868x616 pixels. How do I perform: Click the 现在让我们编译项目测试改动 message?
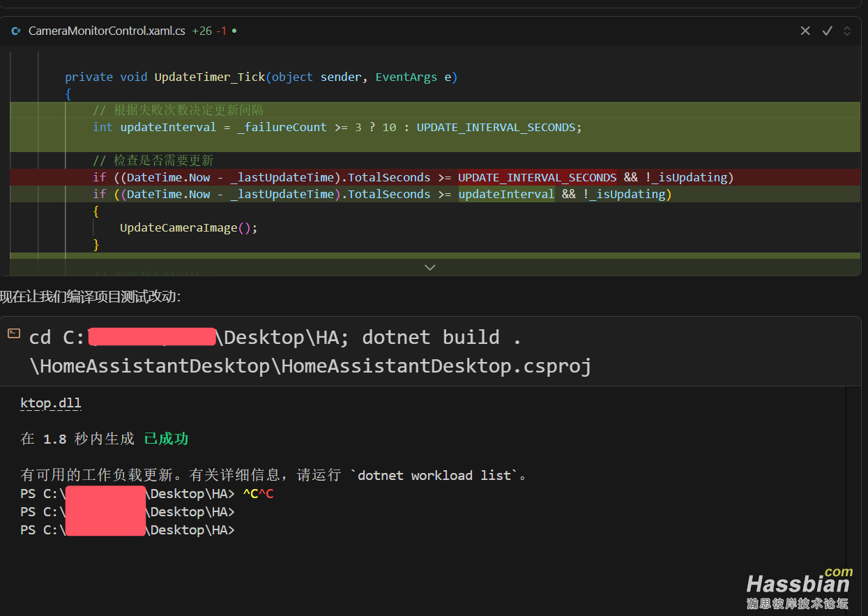(x=91, y=297)
